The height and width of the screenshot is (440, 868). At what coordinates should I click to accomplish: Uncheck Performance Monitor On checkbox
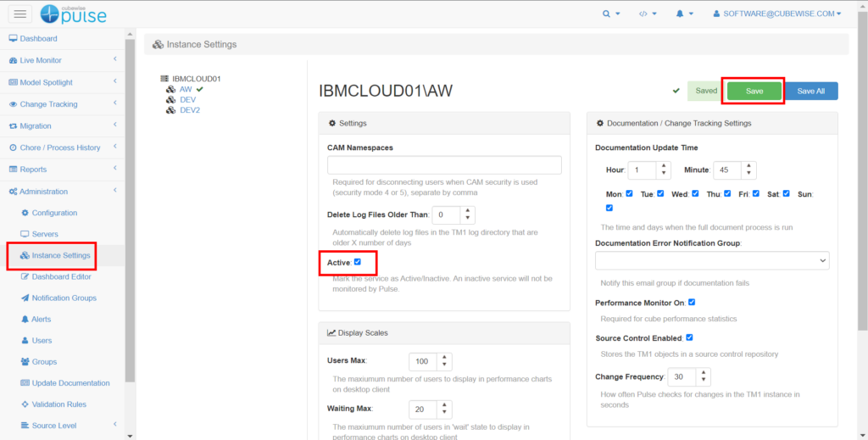click(692, 302)
